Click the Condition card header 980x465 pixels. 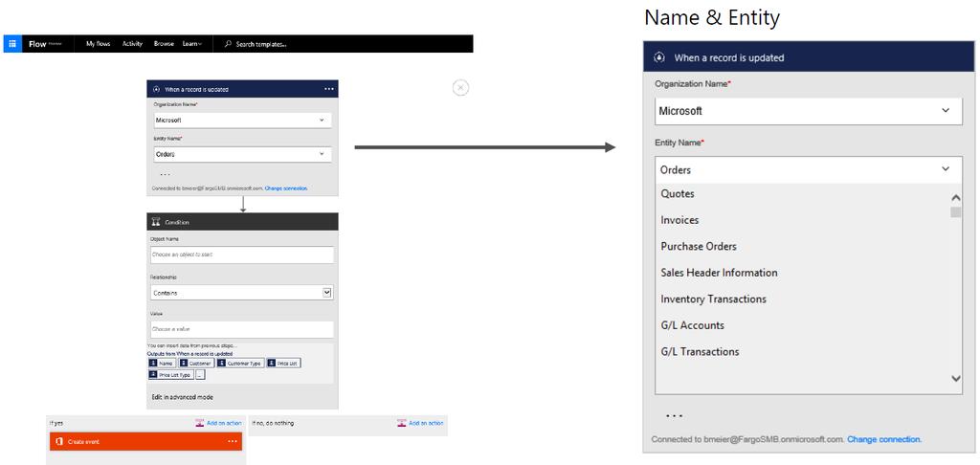(242, 222)
